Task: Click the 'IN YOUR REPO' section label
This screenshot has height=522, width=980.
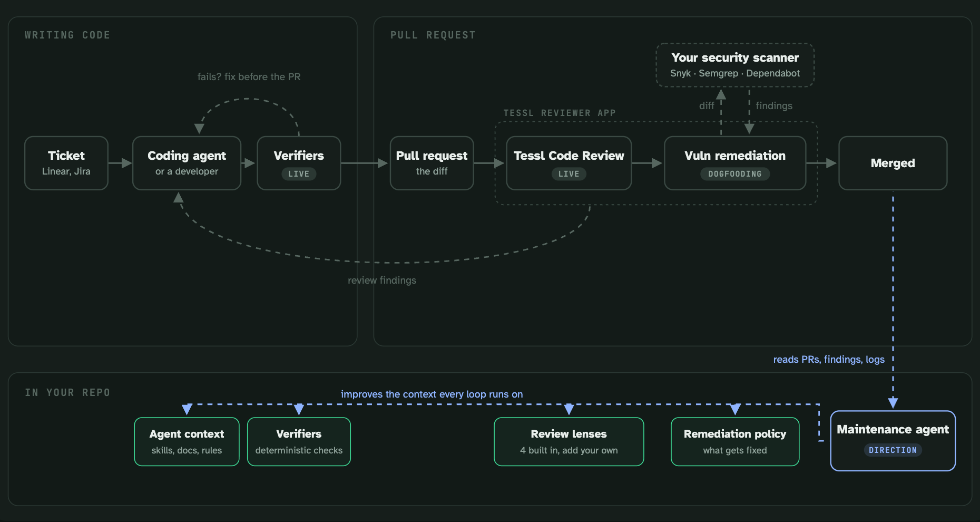Action: [x=67, y=392]
